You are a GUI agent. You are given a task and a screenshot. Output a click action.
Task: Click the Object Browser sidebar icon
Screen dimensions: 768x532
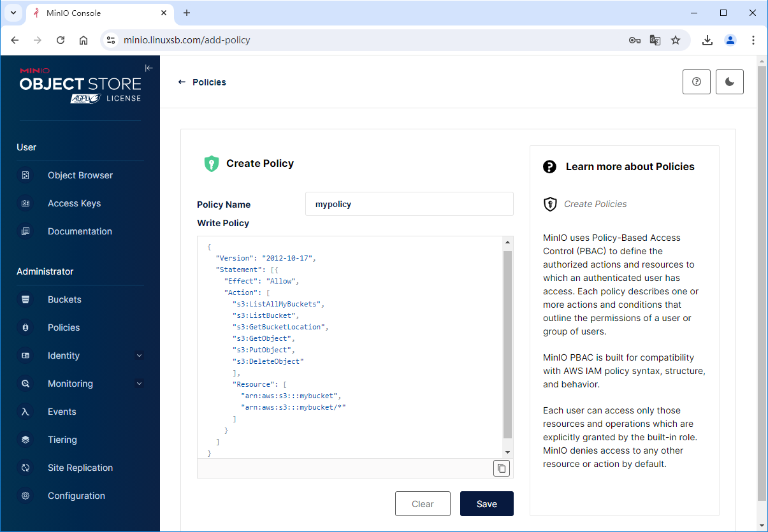tap(25, 175)
